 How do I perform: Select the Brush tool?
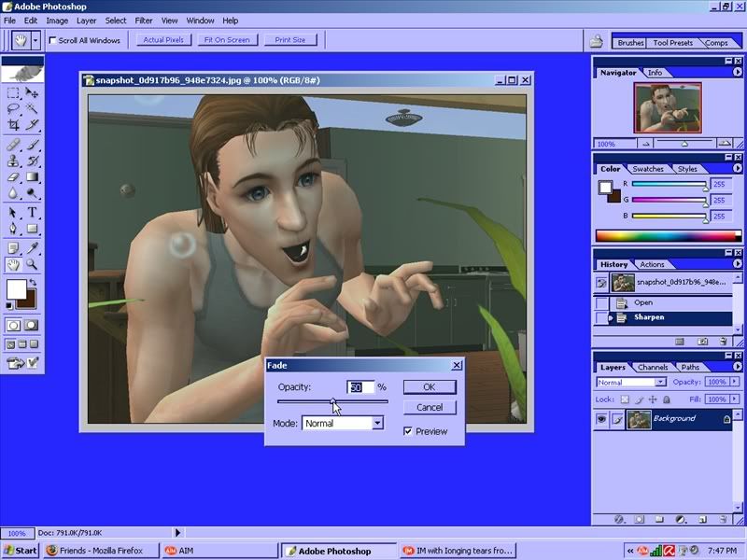click(x=32, y=145)
